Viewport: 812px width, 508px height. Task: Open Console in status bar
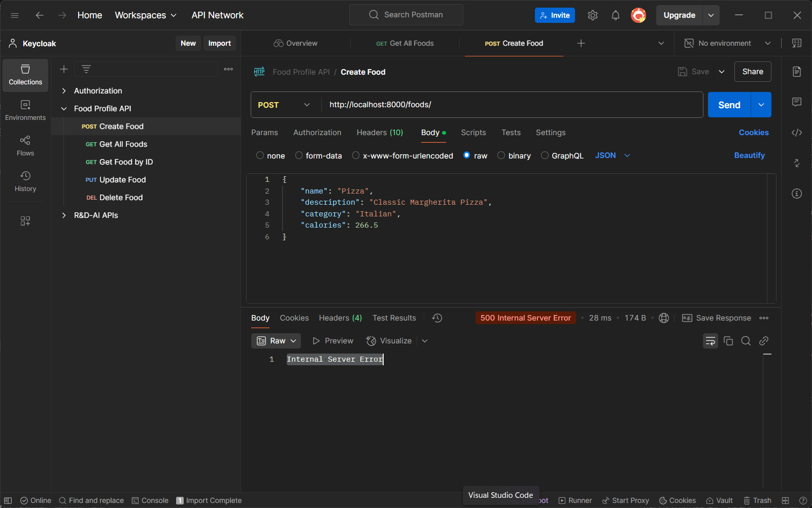tap(150, 500)
